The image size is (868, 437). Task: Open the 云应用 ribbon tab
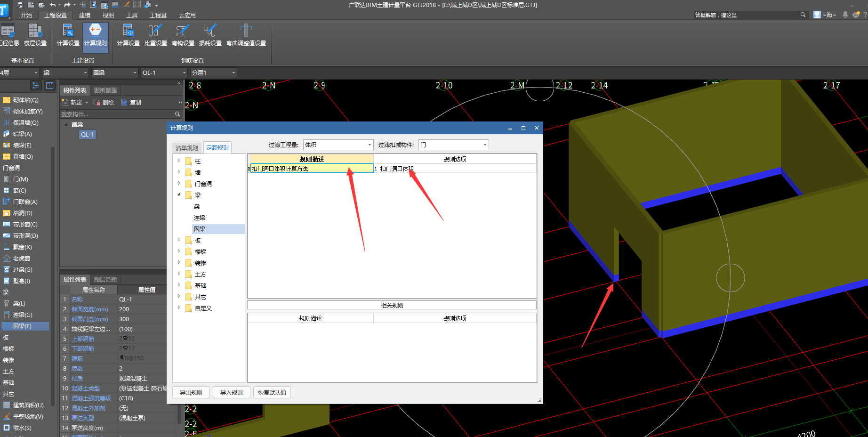[187, 15]
